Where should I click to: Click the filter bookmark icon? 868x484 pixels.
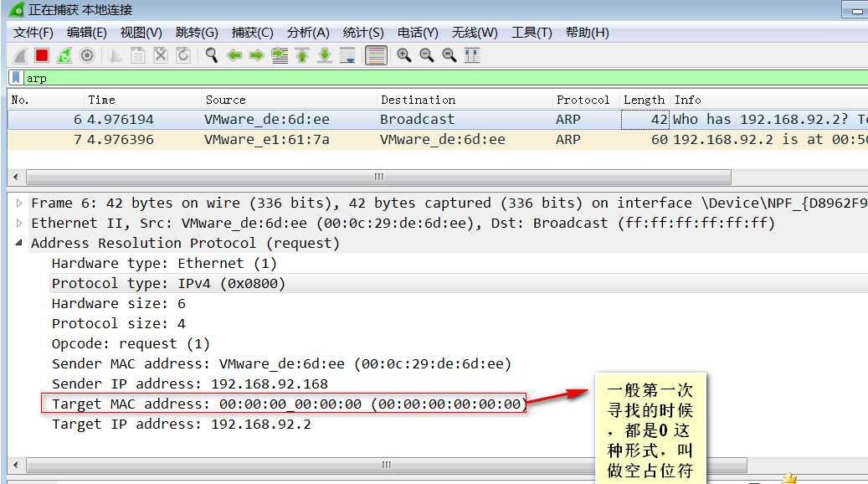point(16,78)
